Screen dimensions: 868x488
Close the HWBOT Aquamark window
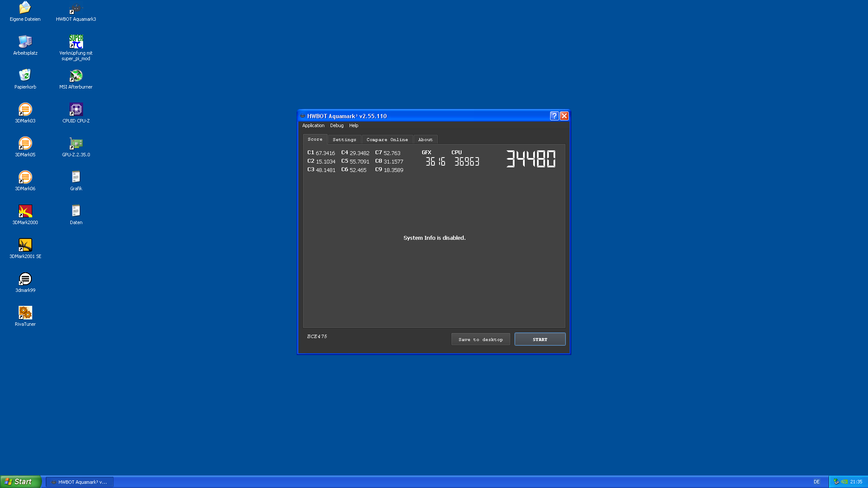(x=564, y=116)
